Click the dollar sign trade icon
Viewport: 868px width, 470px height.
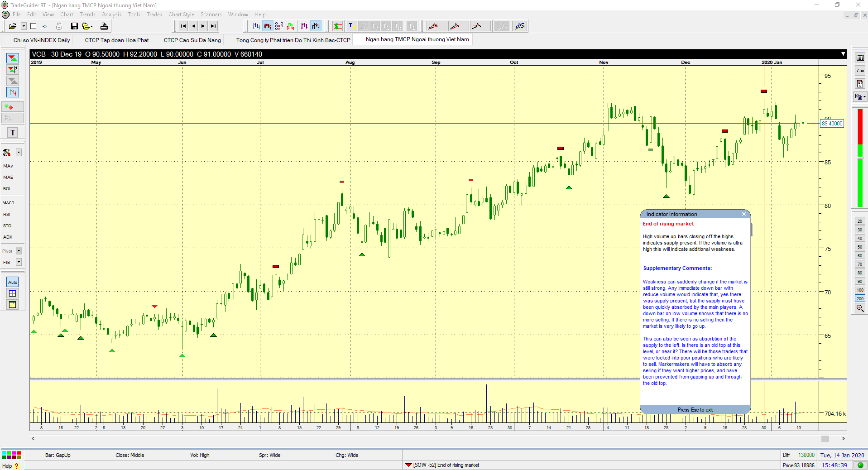337,26
